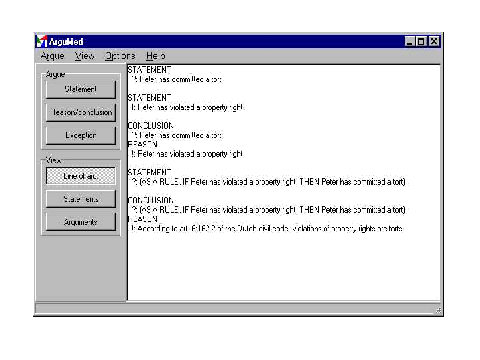Click the first CONCLUSION heading in text
Viewport: 480px width, 360px height.
click(150, 126)
